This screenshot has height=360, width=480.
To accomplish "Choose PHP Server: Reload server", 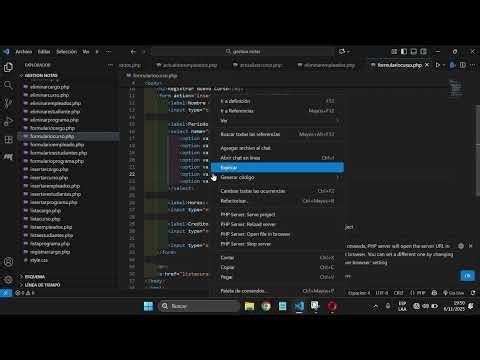I will (x=277, y=224).
